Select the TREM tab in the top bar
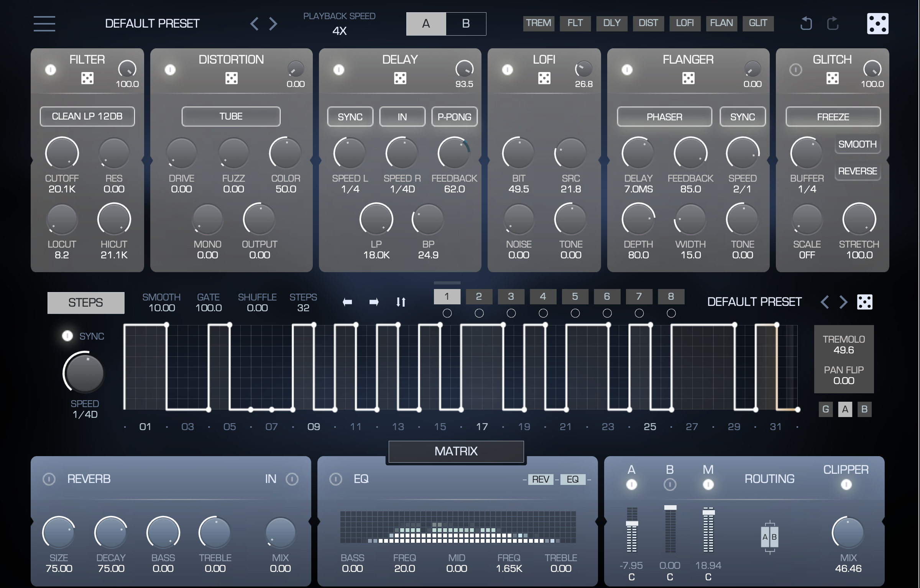The height and width of the screenshot is (588, 920). (x=539, y=23)
